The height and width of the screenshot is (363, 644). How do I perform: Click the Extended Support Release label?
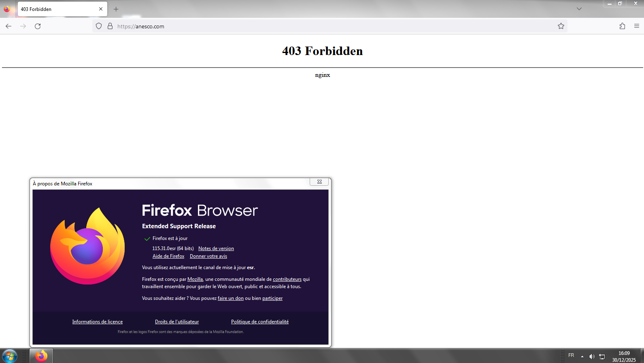[x=179, y=226]
